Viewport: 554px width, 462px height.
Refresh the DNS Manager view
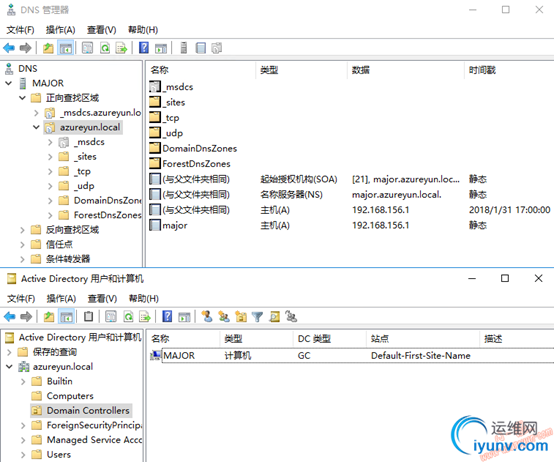click(105, 48)
